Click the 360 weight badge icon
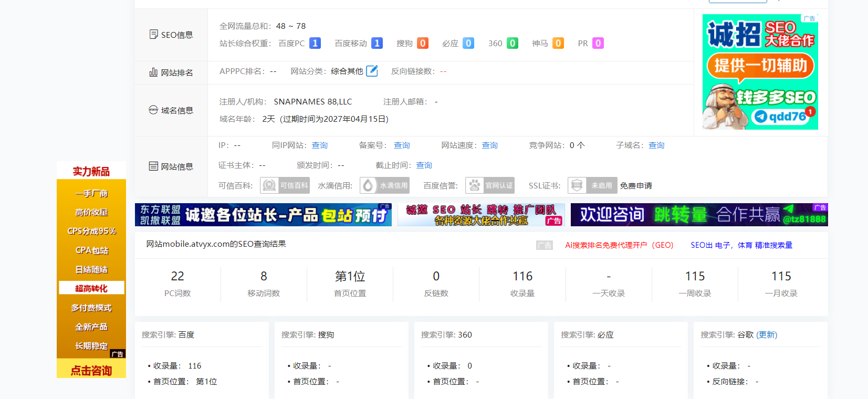Screen dimensions: 868x399 point(513,43)
